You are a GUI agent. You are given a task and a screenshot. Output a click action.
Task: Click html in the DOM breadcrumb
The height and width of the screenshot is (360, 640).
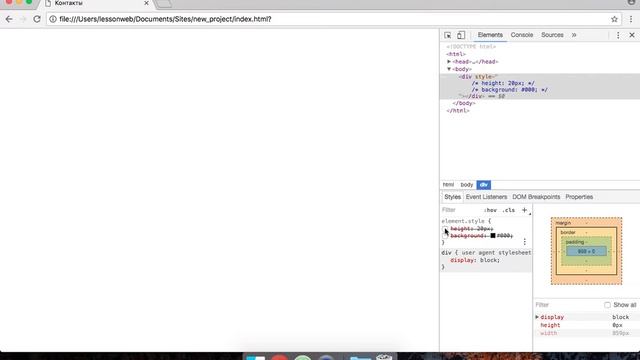448,185
